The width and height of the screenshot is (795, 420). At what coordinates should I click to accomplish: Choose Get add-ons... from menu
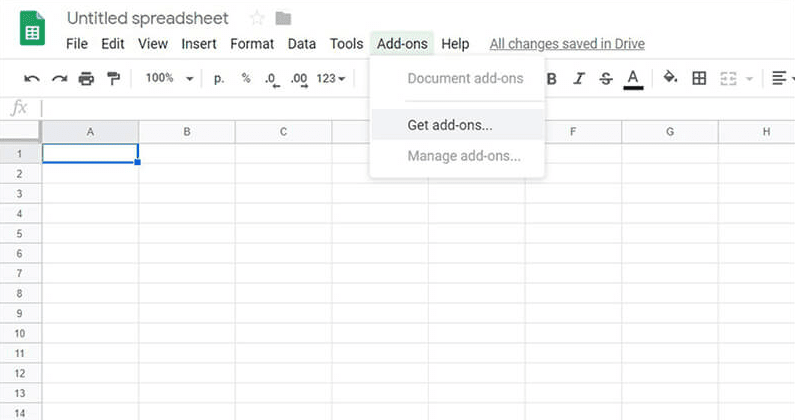click(458, 125)
